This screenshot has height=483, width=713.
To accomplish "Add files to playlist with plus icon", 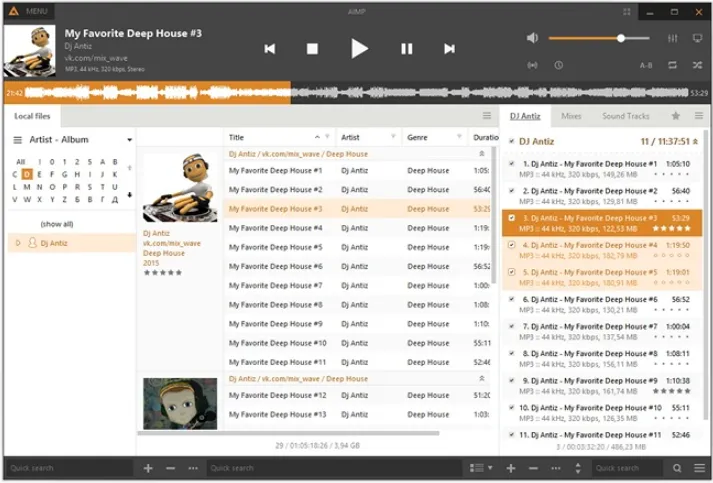I will (x=511, y=468).
